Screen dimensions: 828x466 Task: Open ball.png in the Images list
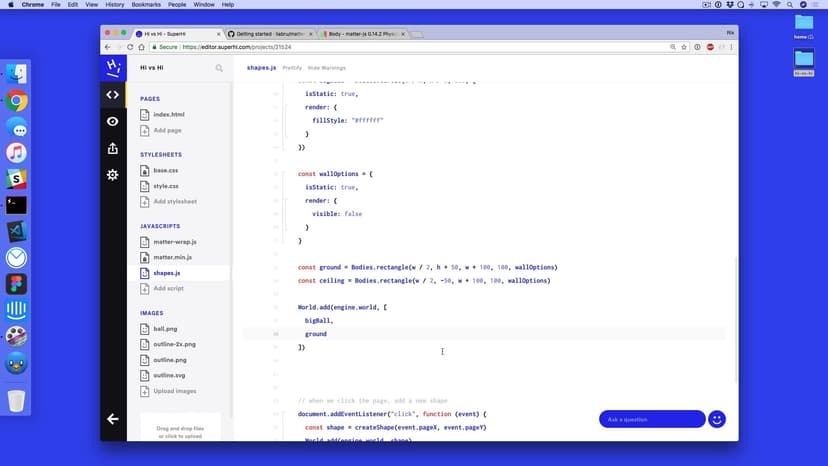[165, 328]
